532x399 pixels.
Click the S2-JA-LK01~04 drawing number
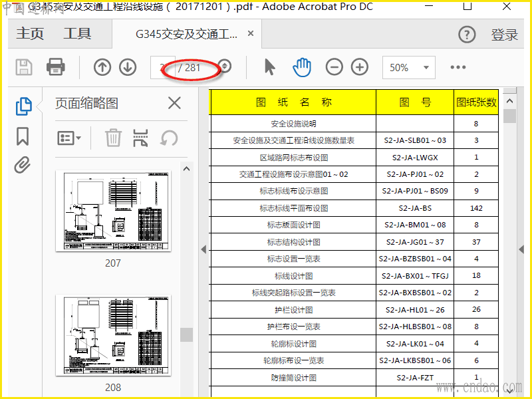tap(415, 344)
